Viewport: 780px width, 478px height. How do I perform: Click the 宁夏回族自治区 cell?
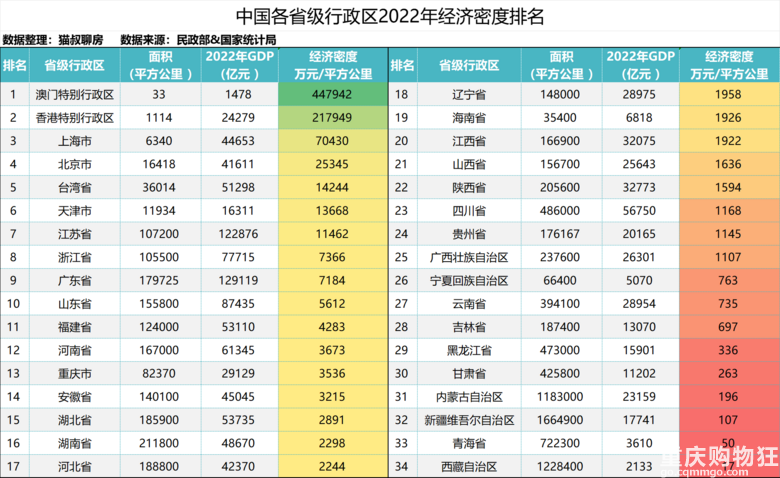click(x=469, y=281)
